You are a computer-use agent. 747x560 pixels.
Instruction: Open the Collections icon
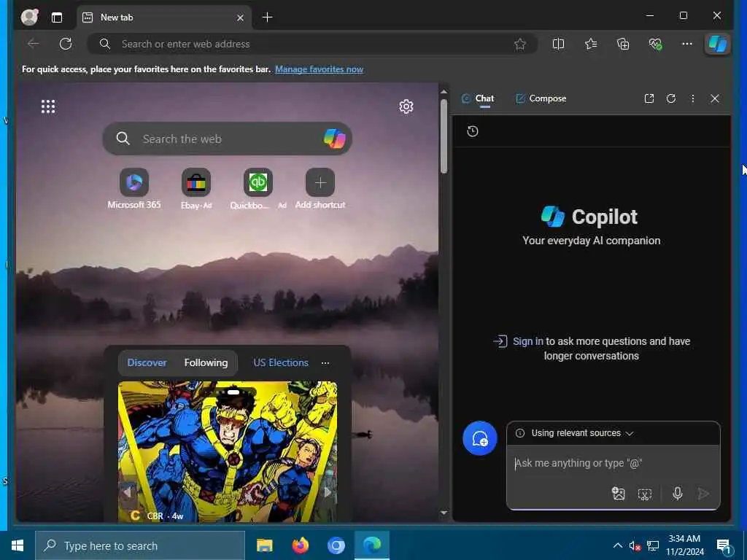[623, 44]
